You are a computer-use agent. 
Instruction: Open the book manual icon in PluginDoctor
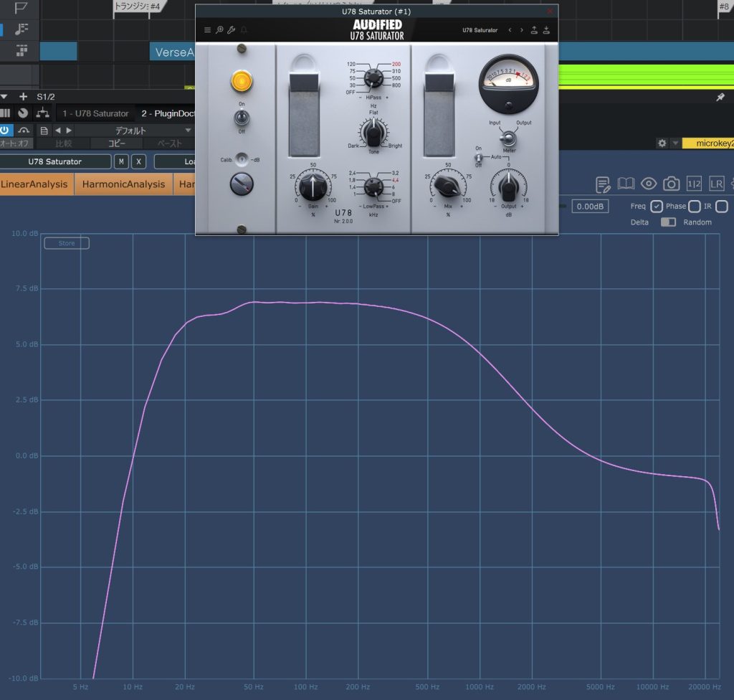pyautogui.click(x=626, y=184)
